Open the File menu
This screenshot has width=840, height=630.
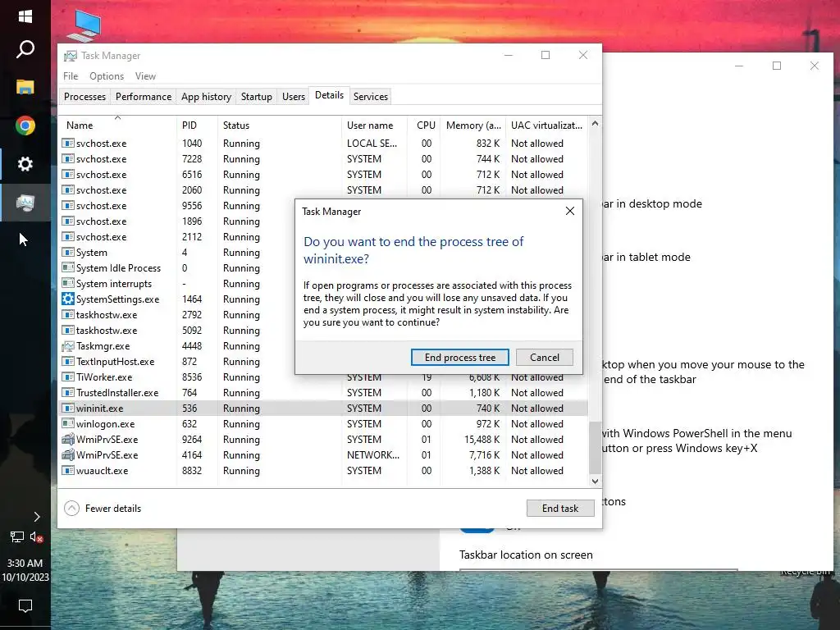click(71, 76)
